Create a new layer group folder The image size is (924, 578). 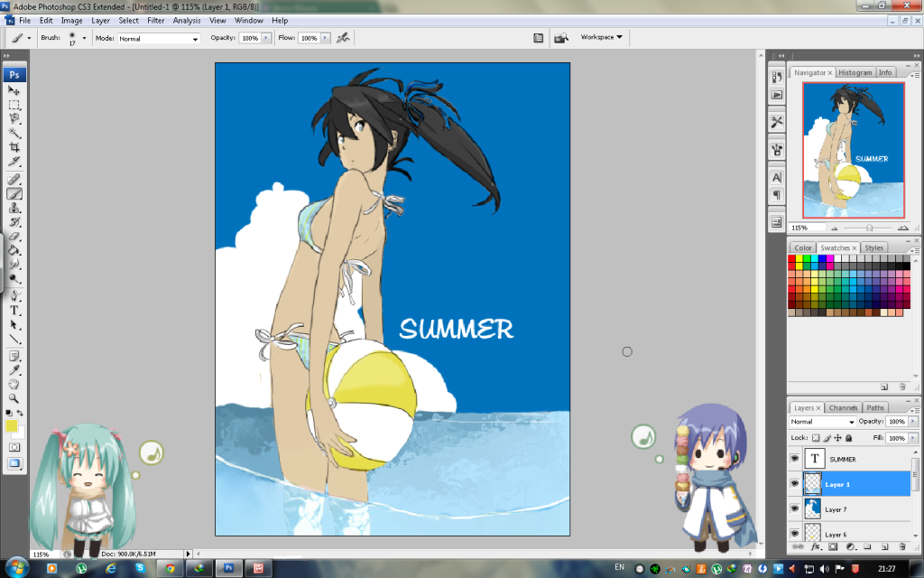pyautogui.click(x=867, y=546)
